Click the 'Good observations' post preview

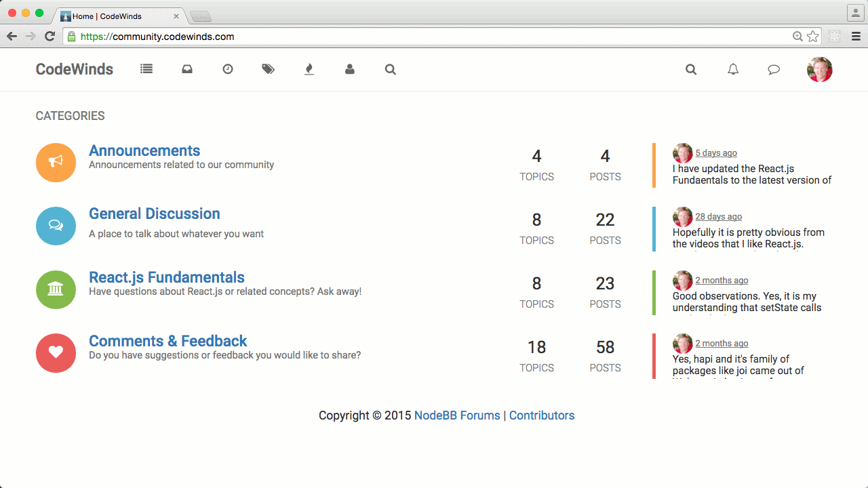pos(747,302)
